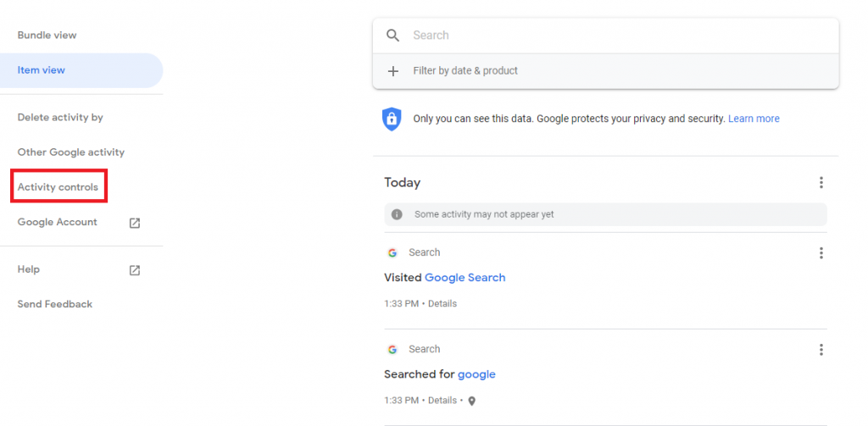868x426 pixels.
Task: Click the Today heading
Action: tap(403, 183)
